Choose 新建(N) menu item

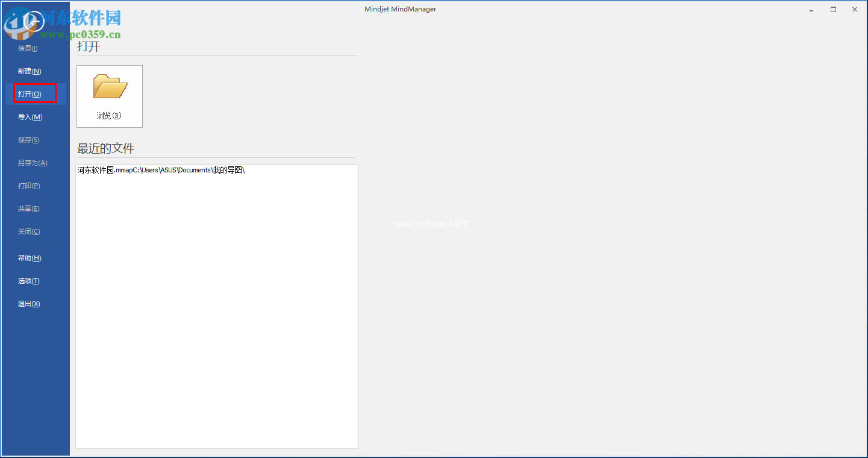pyautogui.click(x=30, y=71)
